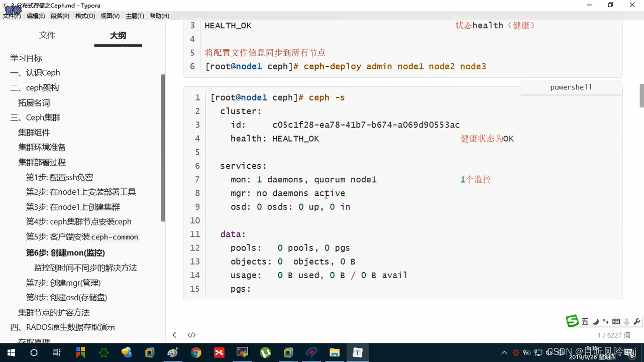Click the Cortana circle icon on taskbar

click(34, 352)
